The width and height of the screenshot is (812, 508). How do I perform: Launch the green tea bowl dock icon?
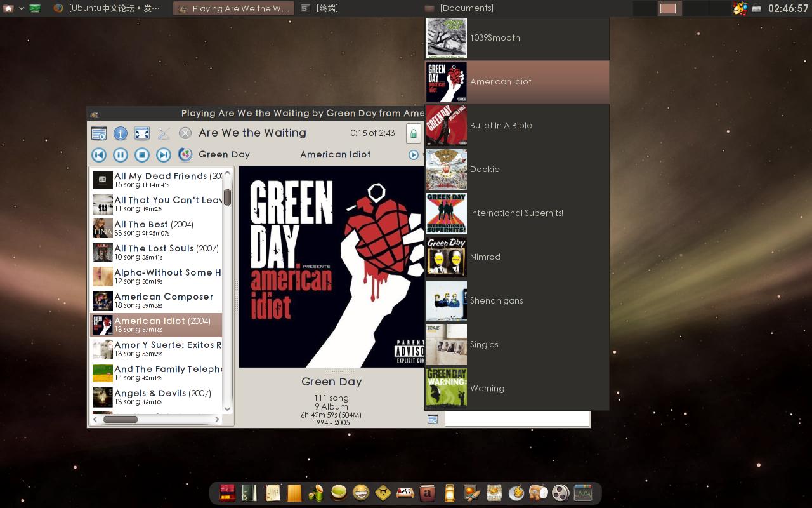coord(339,493)
